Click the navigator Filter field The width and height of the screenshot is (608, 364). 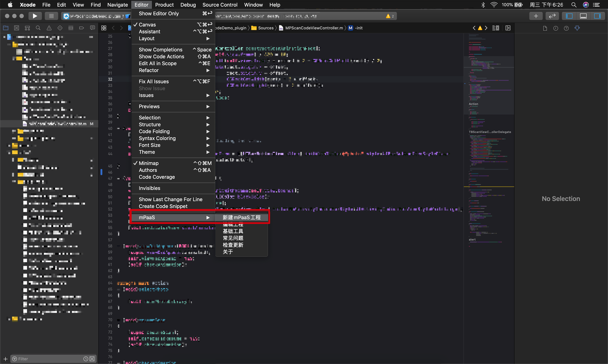coord(53,359)
